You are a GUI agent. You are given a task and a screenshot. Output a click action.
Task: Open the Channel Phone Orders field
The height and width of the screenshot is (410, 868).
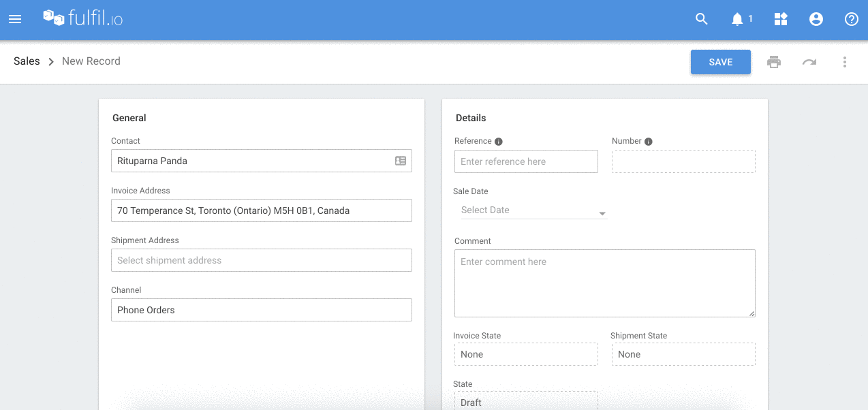pyautogui.click(x=261, y=310)
